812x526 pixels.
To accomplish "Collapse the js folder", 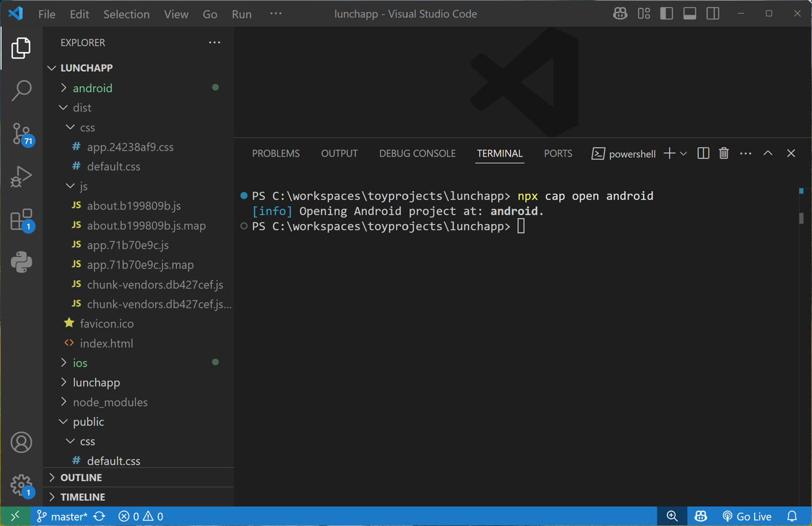I will (139, 186).
